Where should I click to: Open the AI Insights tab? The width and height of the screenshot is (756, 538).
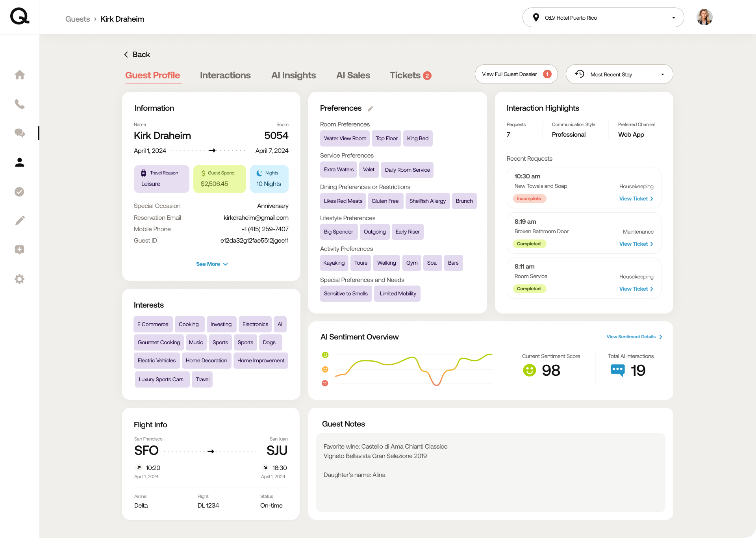[293, 75]
